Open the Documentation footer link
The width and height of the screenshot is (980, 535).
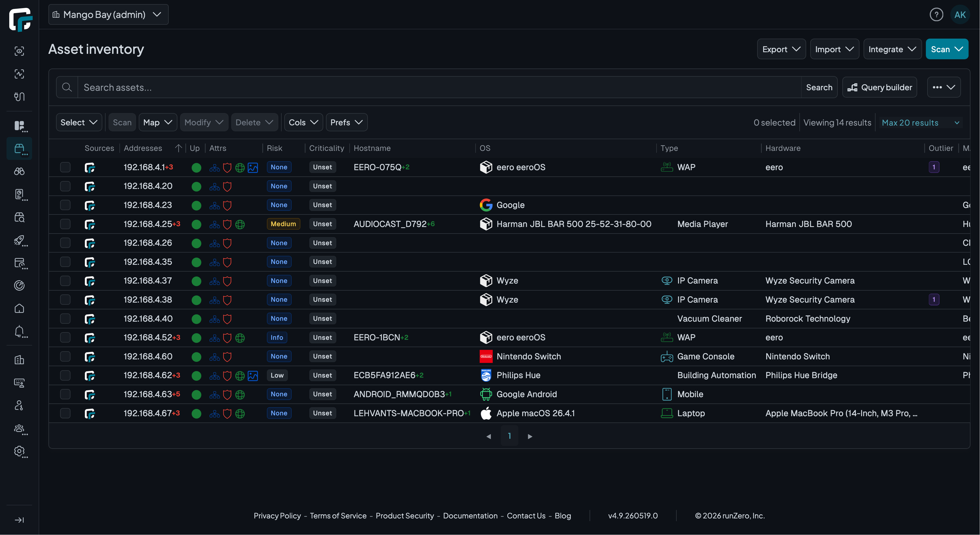click(x=470, y=516)
